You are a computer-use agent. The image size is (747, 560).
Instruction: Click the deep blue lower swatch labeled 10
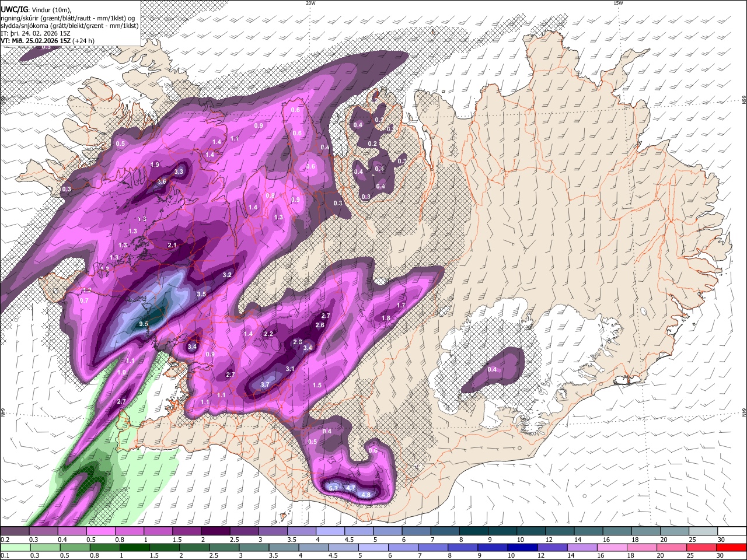(x=522, y=547)
